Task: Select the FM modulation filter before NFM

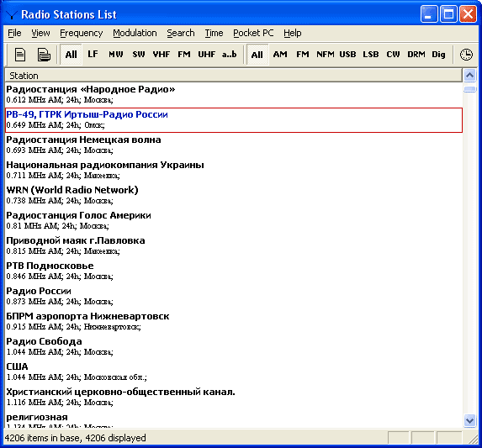Action: [303, 55]
